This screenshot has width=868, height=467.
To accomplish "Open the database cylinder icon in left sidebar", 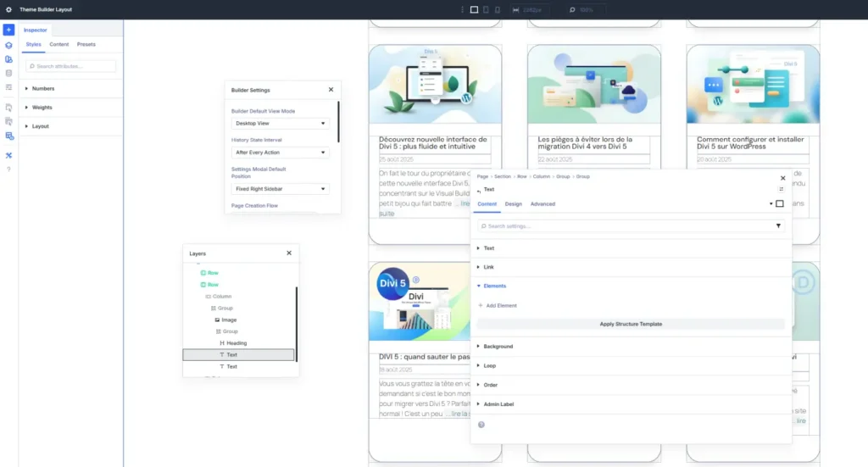I will click(8, 73).
